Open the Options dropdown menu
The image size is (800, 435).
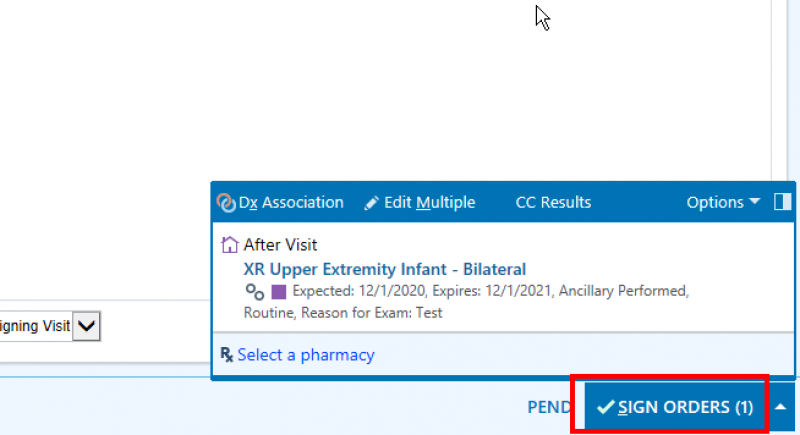point(723,202)
